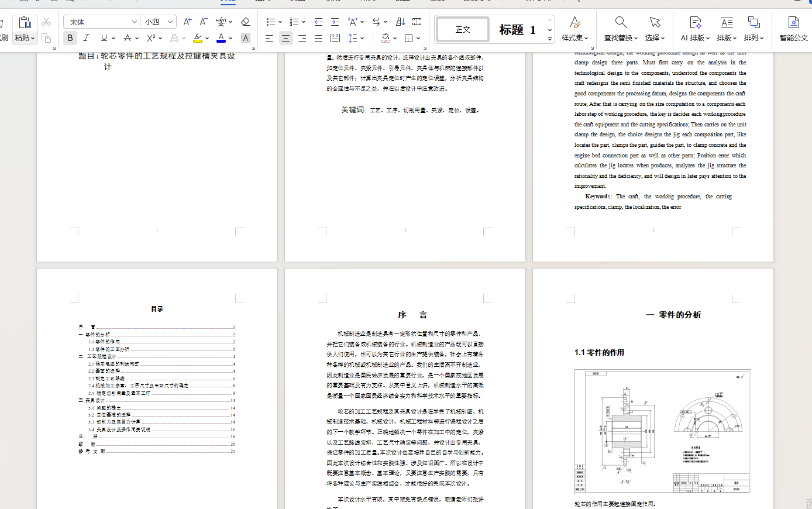Viewport: 812px width, 509px height.
Task: Open the font settings dialog launcher
Action: (253, 48)
